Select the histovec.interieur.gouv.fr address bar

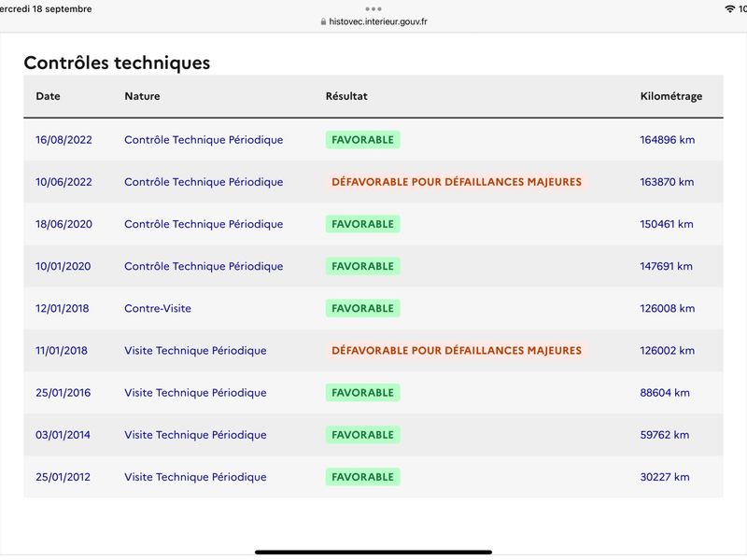click(374, 21)
